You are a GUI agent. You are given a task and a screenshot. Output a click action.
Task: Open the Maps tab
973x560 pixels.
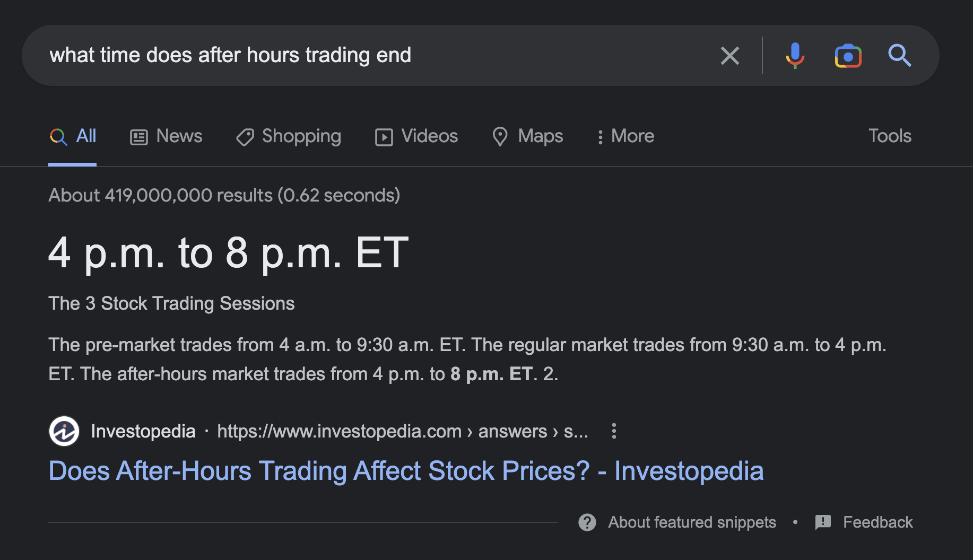click(528, 136)
